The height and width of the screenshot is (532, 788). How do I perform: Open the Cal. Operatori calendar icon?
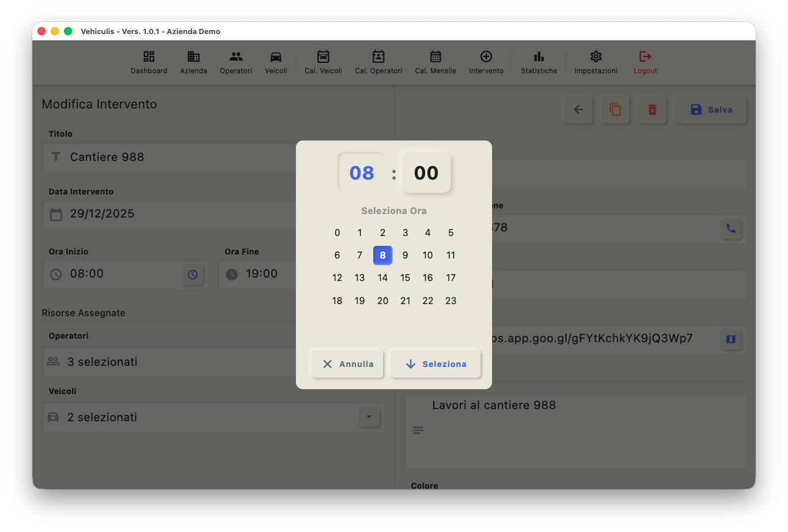(378, 57)
